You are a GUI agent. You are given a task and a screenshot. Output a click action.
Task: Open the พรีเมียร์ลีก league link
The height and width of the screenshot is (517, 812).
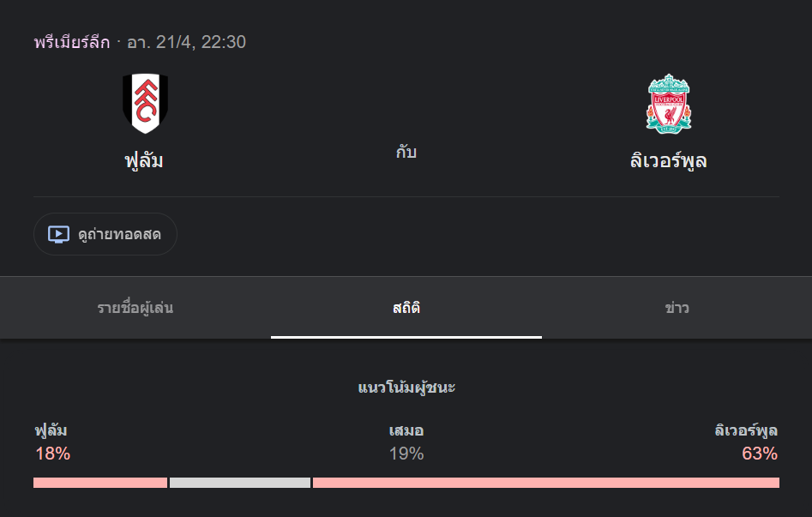click(72, 42)
